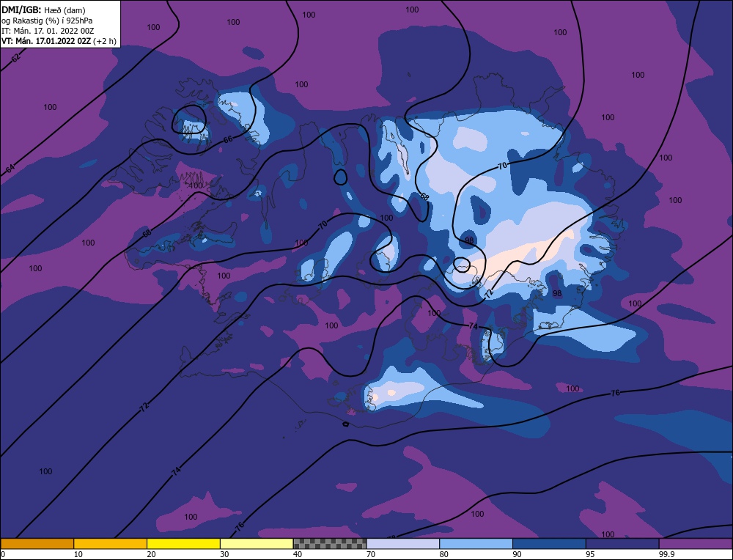The image size is (733, 560).
Task: Click the dark navy 95–99.9 legend swatch
Action: click(622, 544)
